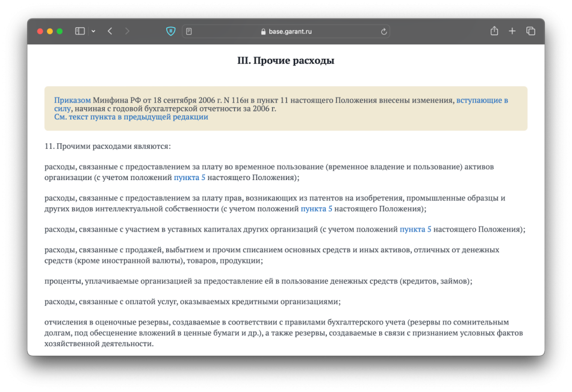Show Reader view using the page icon
Image resolution: width=572 pixels, height=392 pixels.
(x=189, y=31)
